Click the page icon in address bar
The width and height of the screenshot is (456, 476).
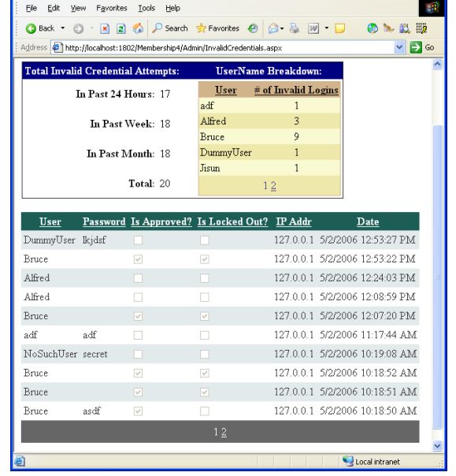pyautogui.click(x=57, y=47)
